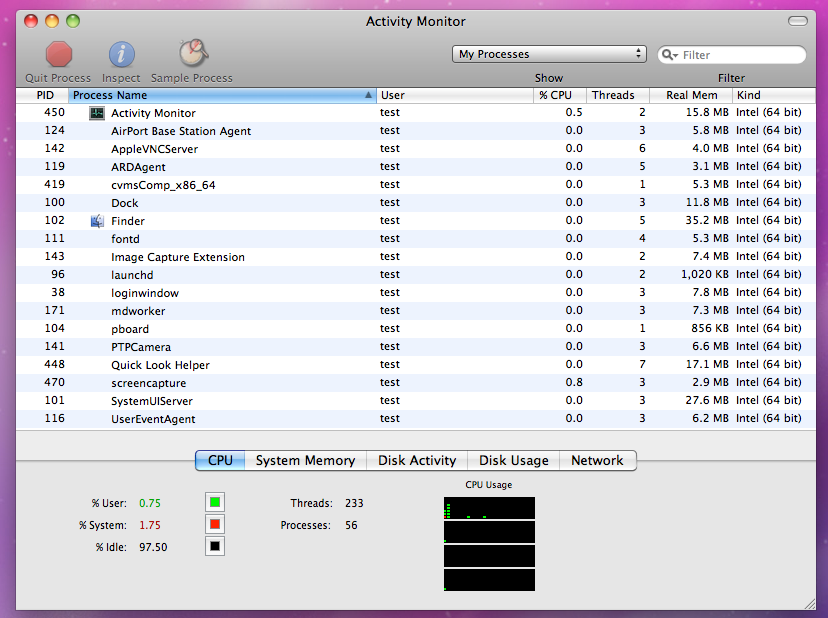The height and width of the screenshot is (618, 828).
Task: Click the Quit Process stop-sign icon
Action: click(x=59, y=54)
